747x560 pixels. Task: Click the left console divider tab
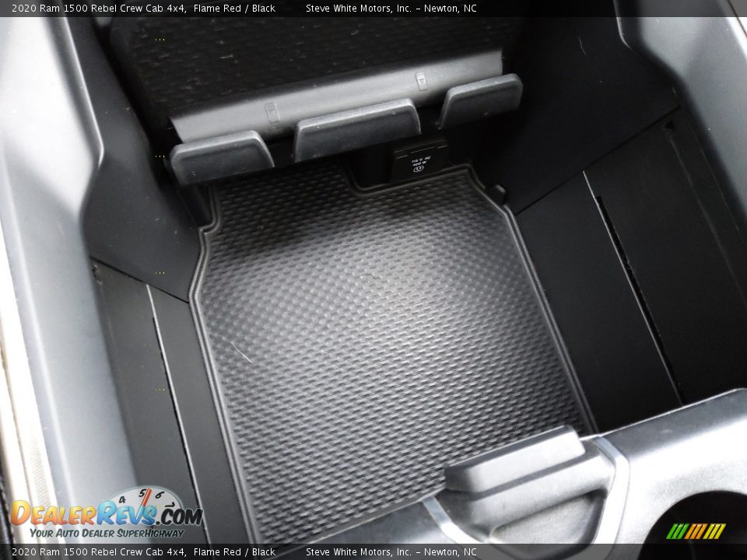(222, 156)
